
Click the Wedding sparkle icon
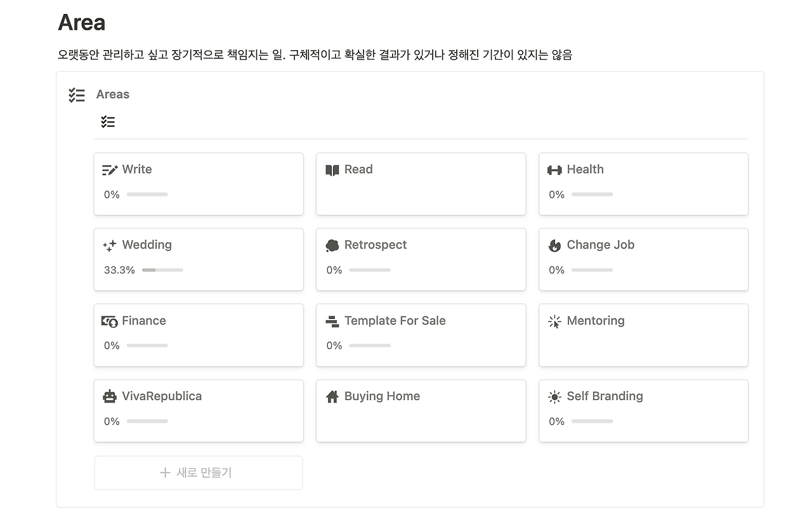point(110,245)
